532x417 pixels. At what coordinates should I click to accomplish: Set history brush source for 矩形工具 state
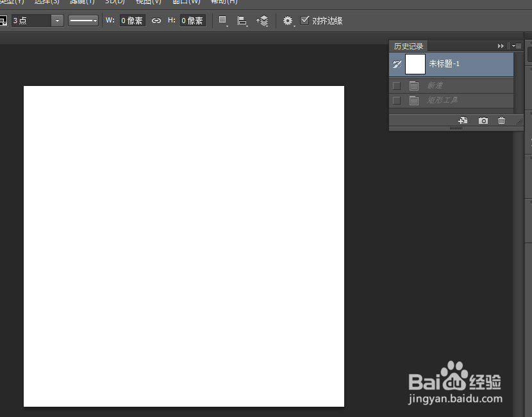click(396, 101)
